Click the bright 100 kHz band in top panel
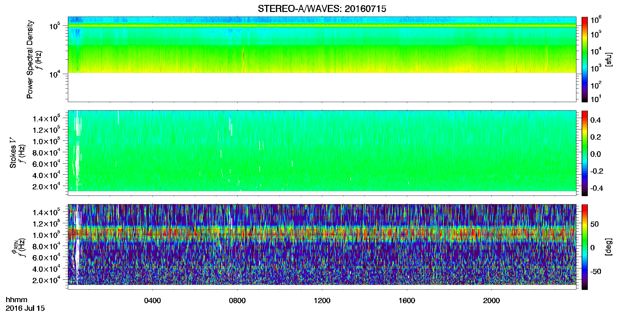This screenshot has height=332, width=644. coord(322,26)
